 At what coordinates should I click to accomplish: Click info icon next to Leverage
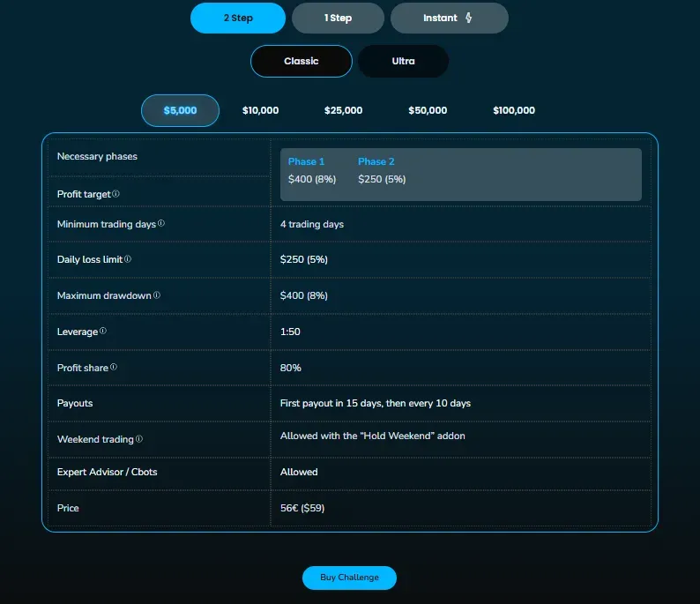coord(103,331)
